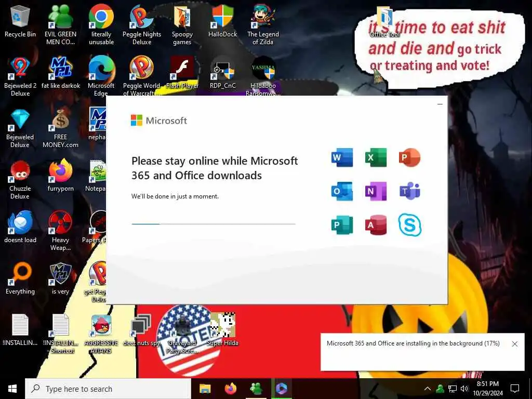Image resolution: width=532 pixels, height=399 pixels.
Task: Click the installing in background notification text
Action: [x=413, y=343]
